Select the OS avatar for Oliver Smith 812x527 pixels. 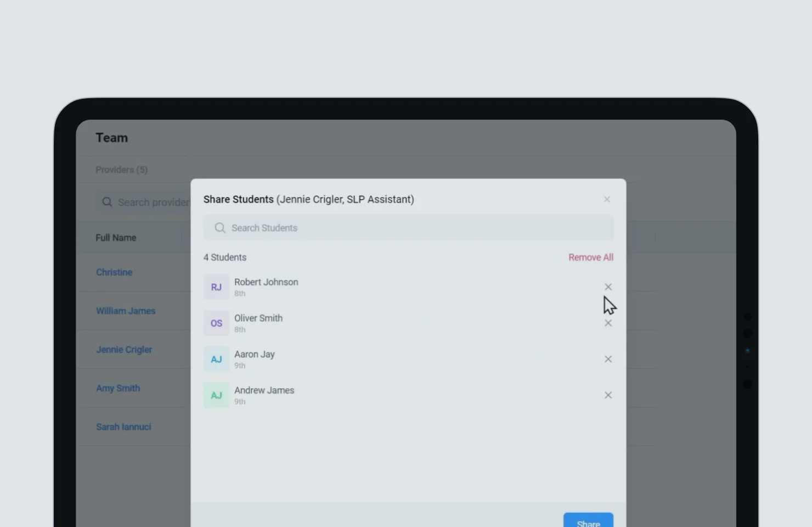click(216, 323)
